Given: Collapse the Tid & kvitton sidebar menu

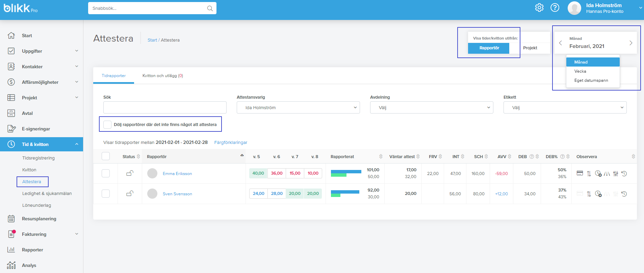Looking at the screenshot, I should tap(77, 144).
